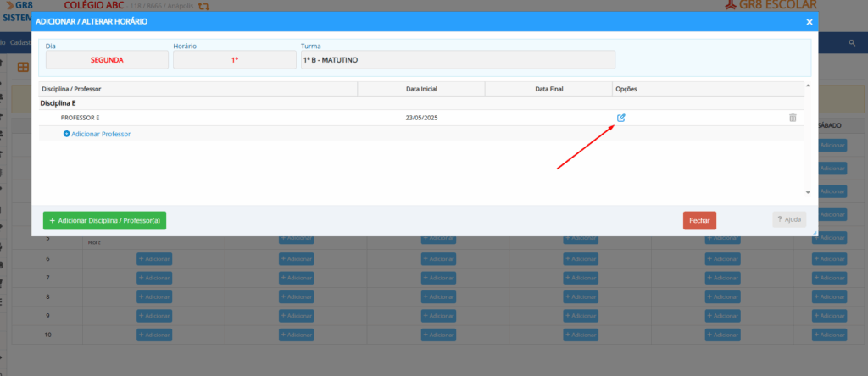Edit the PROFESSOR E entry with the pencil icon
Screen dimensions: 868x376
tap(620, 118)
